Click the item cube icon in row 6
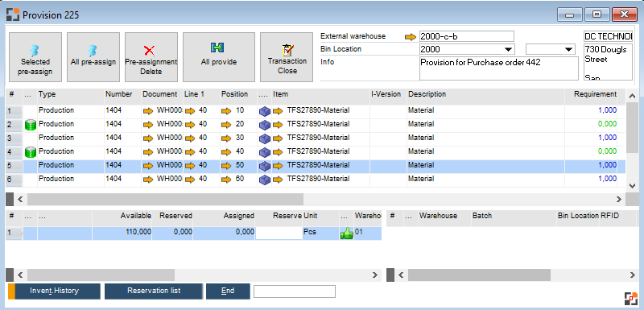 click(x=265, y=180)
